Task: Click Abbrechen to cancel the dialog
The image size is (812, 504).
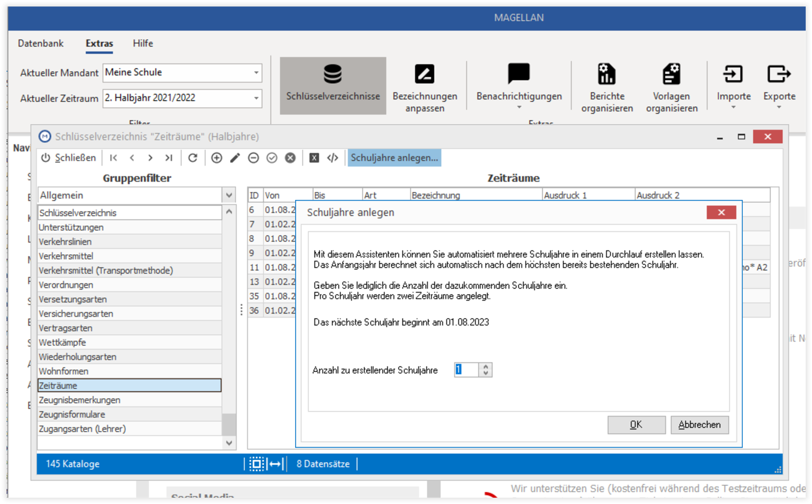Action: click(x=699, y=425)
